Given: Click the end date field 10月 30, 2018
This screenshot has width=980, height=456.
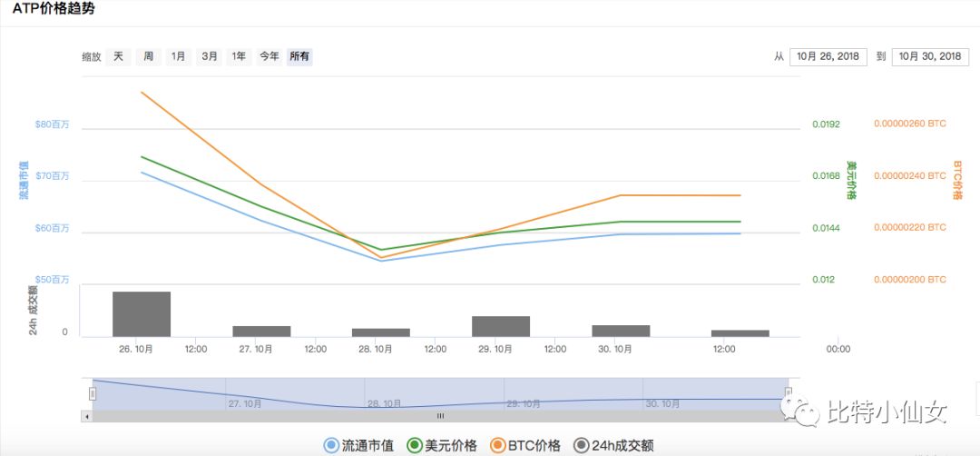Looking at the screenshot, I should (x=929, y=56).
